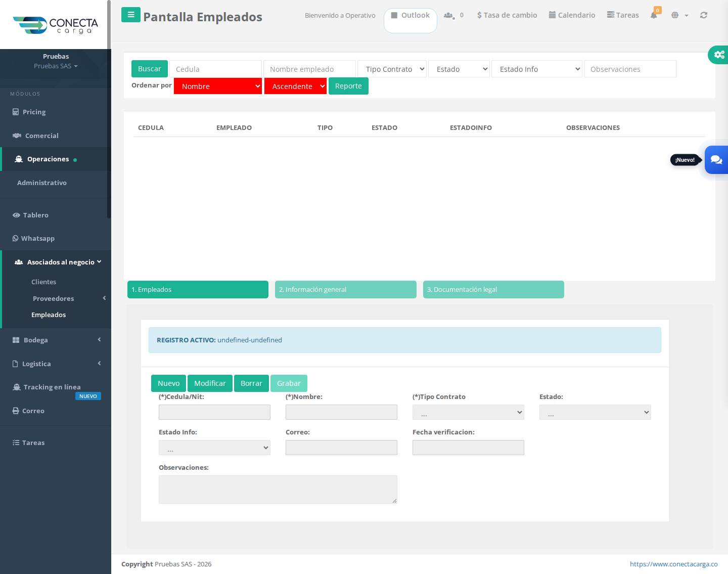
Task: Open the notifications bell icon
Action: coord(654,15)
